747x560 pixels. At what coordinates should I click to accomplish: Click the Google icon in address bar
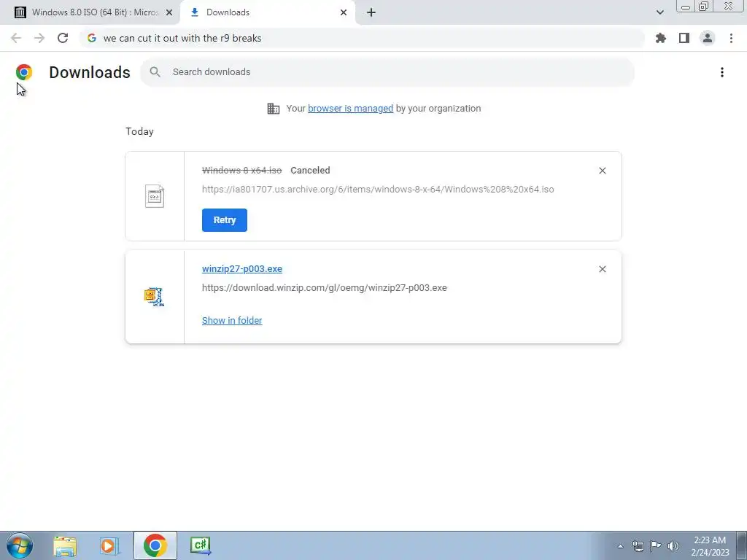pos(92,38)
